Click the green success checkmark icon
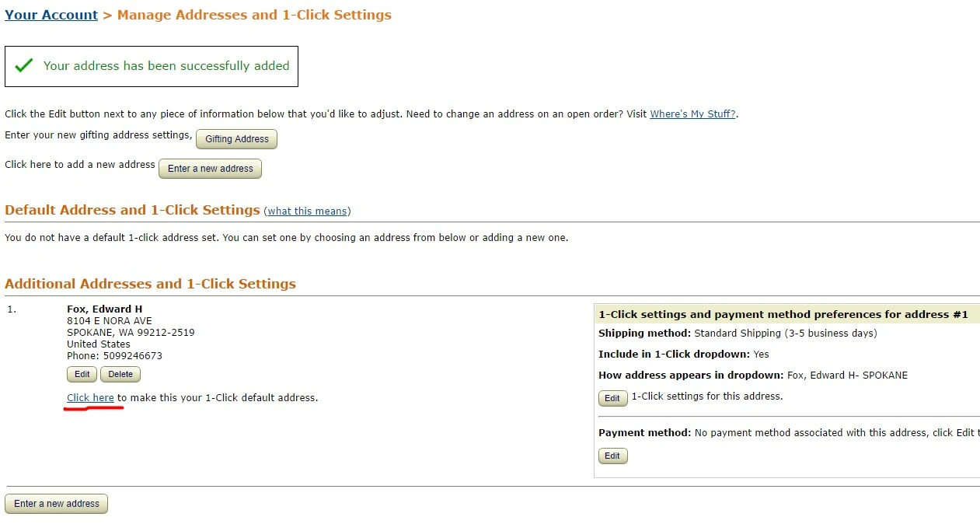This screenshot has width=980, height=531. (23, 66)
